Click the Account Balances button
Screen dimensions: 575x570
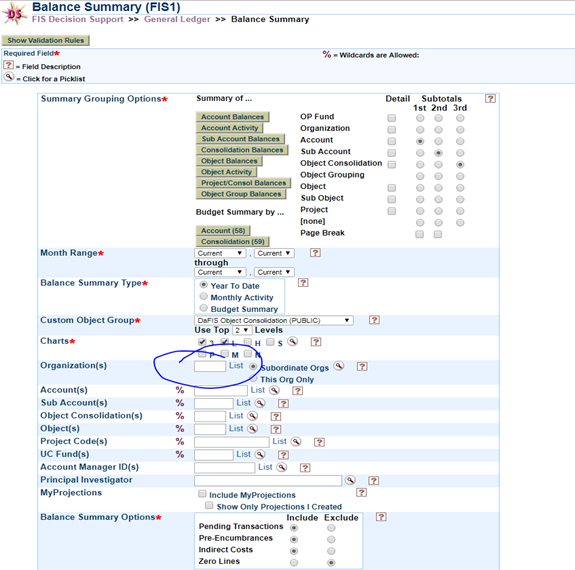click(x=232, y=117)
